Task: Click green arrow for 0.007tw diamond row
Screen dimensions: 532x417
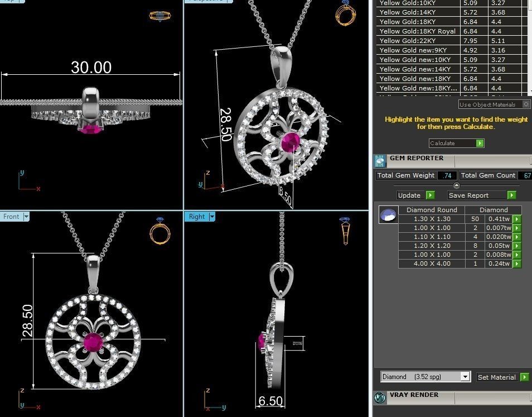Action: [x=516, y=228]
